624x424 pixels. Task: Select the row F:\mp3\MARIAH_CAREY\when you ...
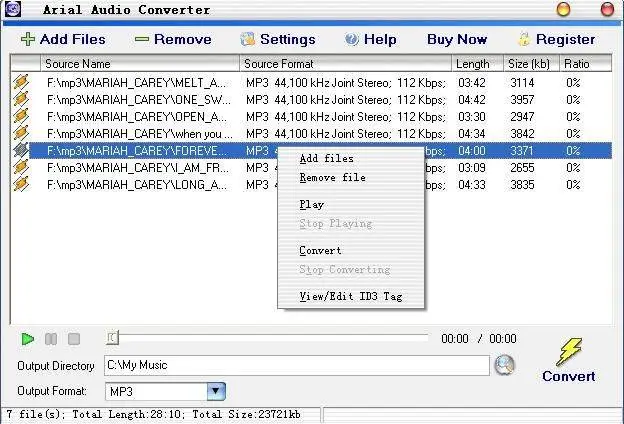pyautogui.click(x=312, y=134)
